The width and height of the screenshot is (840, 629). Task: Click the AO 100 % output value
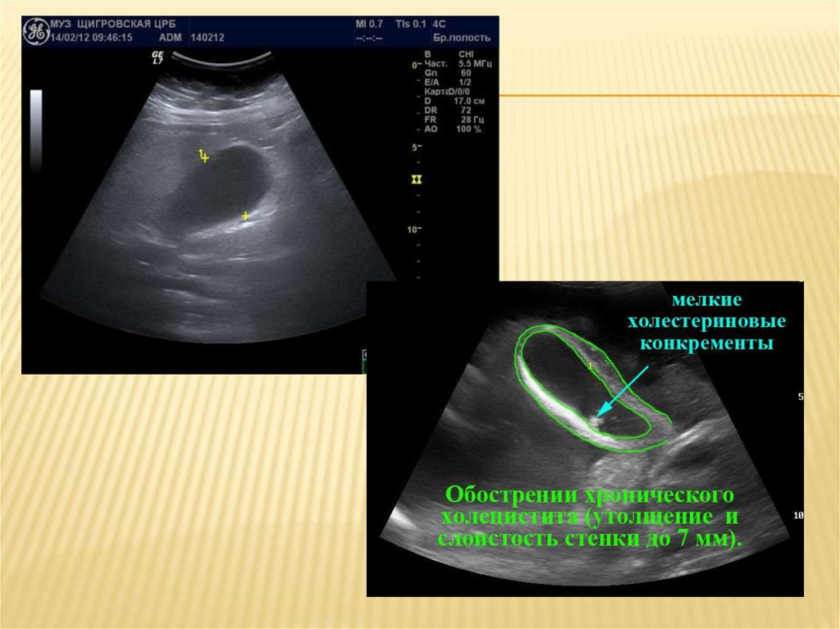pyautogui.click(x=453, y=129)
